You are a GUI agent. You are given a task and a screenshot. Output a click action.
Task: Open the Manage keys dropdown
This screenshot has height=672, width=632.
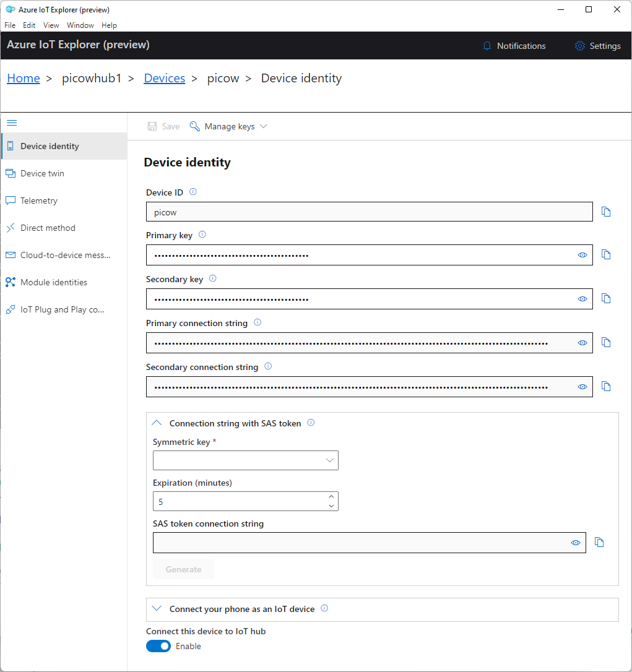click(228, 126)
